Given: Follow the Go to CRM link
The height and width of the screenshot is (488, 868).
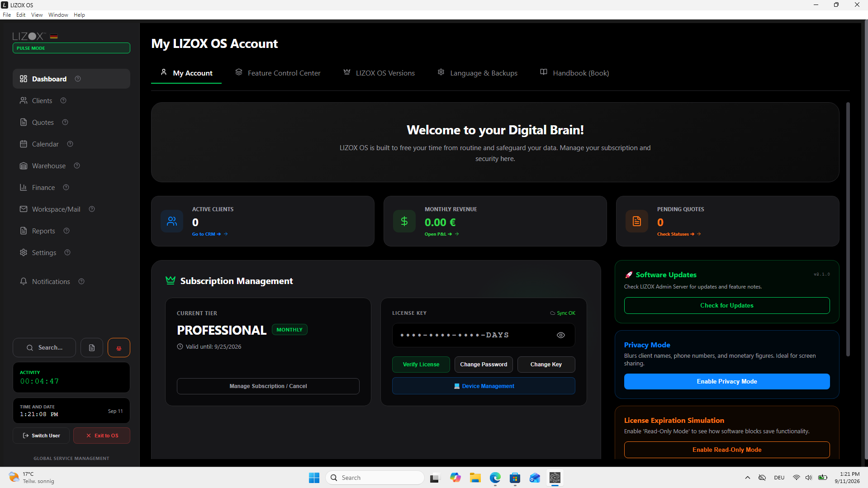Looking at the screenshot, I should 210,234.
